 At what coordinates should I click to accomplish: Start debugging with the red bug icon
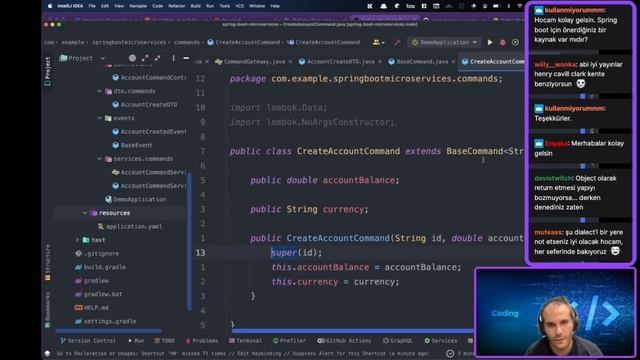[503, 42]
